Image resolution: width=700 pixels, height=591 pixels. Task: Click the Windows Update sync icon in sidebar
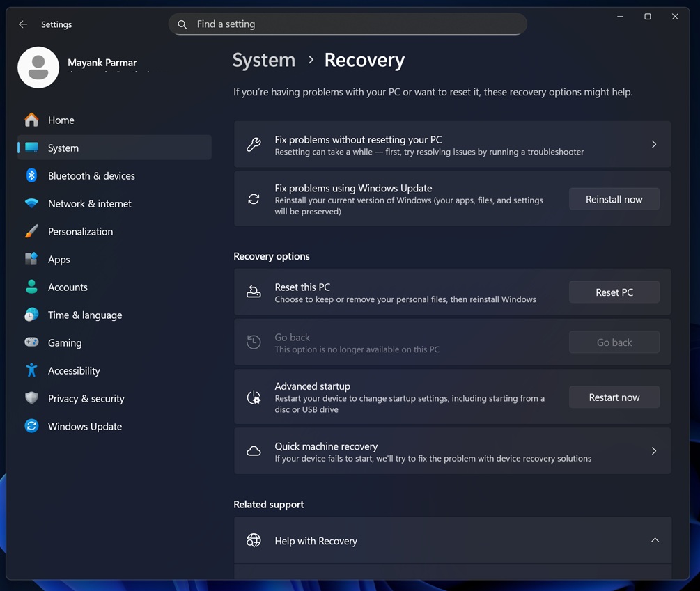(x=31, y=426)
